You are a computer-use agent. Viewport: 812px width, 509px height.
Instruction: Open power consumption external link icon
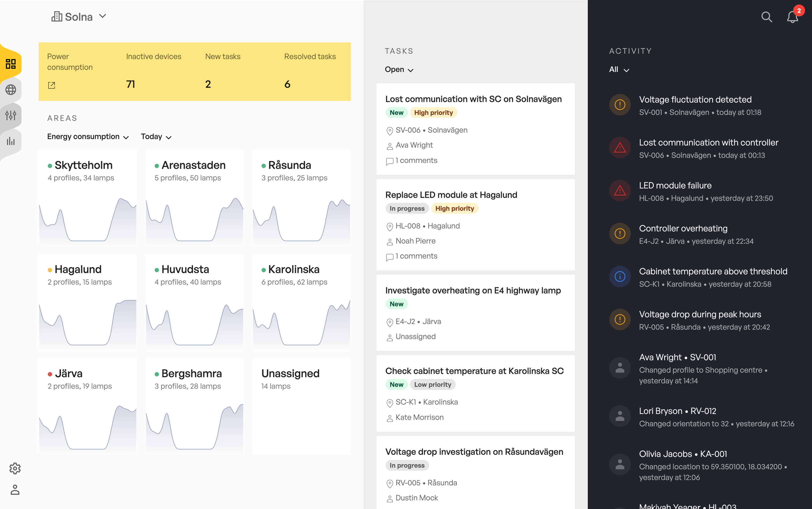(x=52, y=85)
